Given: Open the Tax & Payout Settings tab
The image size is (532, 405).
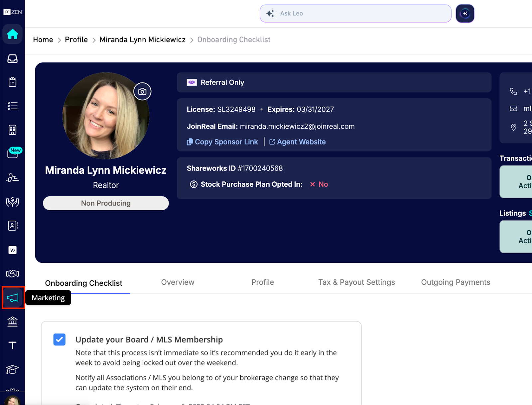Looking at the screenshot, I should pyautogui.click(x=356, y=282).
